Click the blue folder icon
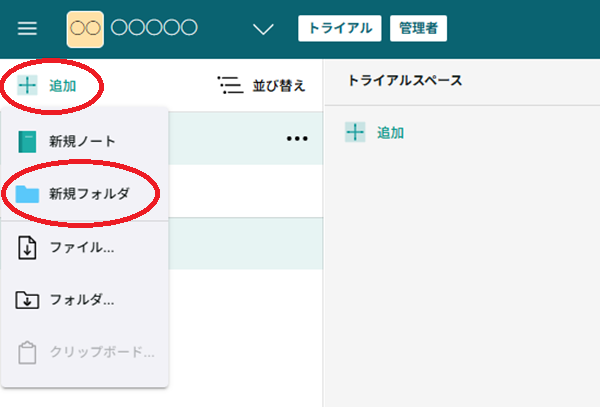 28,193
